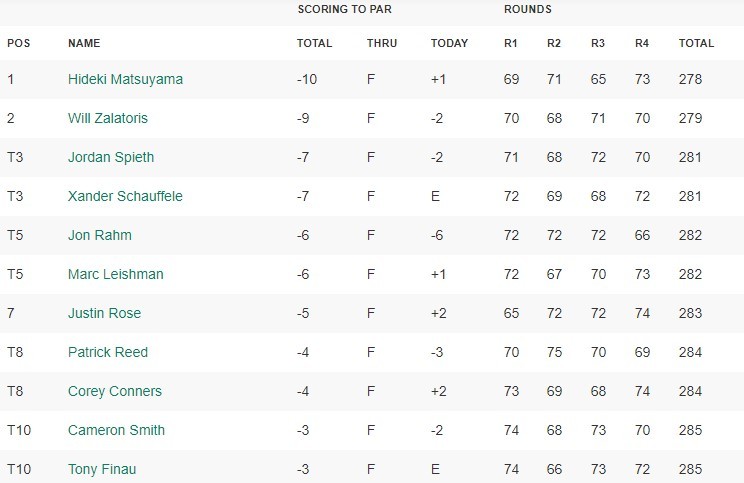This screenshot has height=483, width=744.
Task: Click Hideki Matsuyama's 278 total score
Action: [x=690, y=79]
